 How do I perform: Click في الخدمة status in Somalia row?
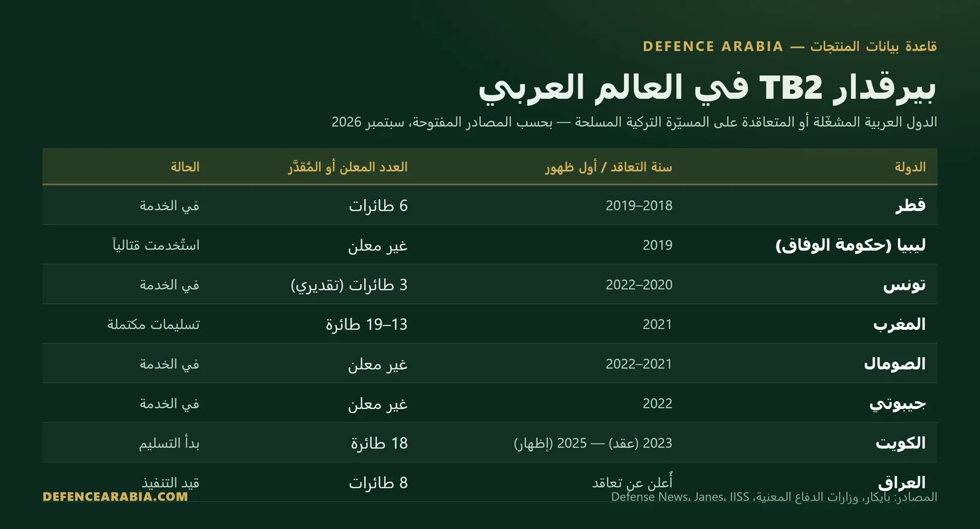point(169,364)
